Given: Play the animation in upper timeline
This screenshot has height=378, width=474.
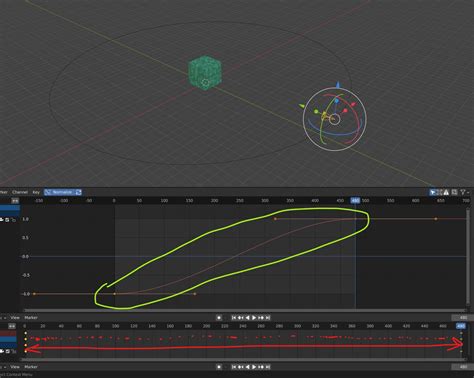Looking at the screenshot, I should click(x=254, y=318).
